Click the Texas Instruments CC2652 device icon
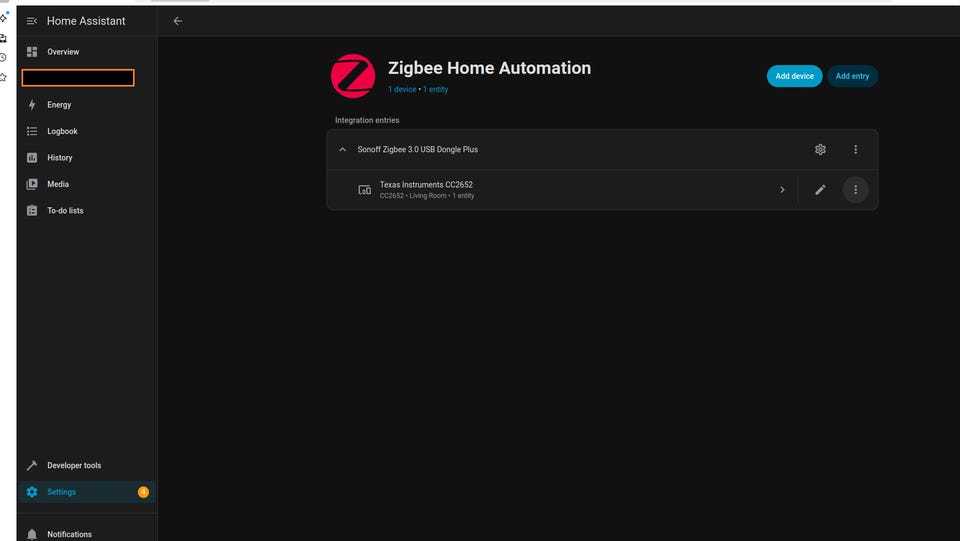960x541 pixels. tap(364, 190)
